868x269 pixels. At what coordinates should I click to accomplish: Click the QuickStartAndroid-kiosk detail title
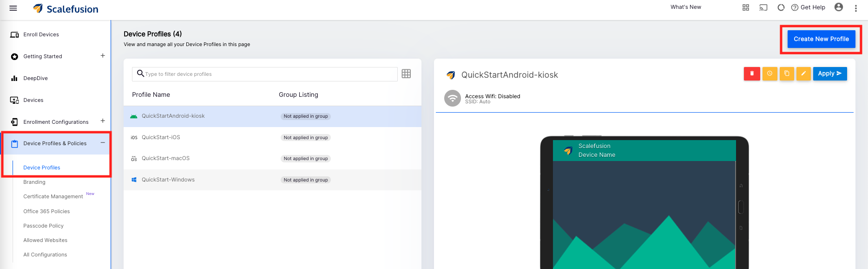509,75
